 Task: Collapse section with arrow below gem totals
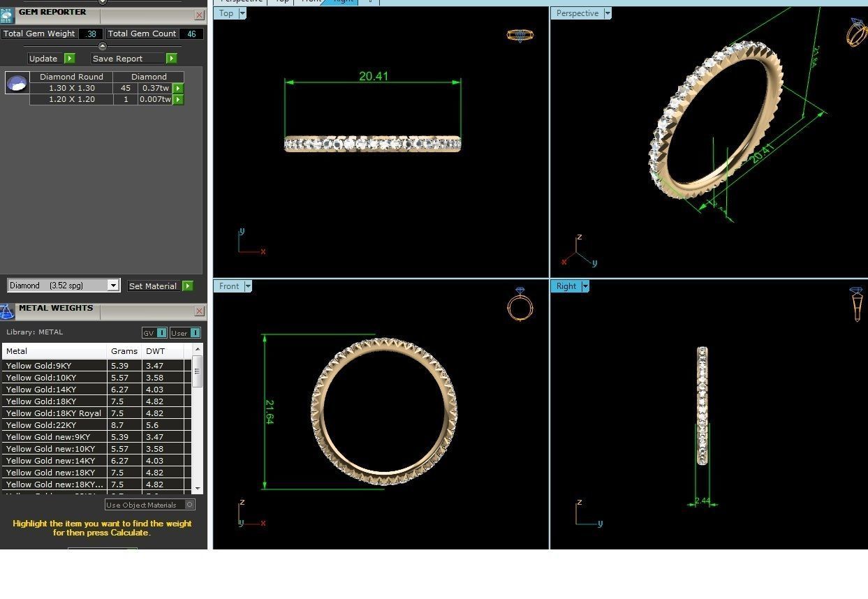click(x=103, y=46)
